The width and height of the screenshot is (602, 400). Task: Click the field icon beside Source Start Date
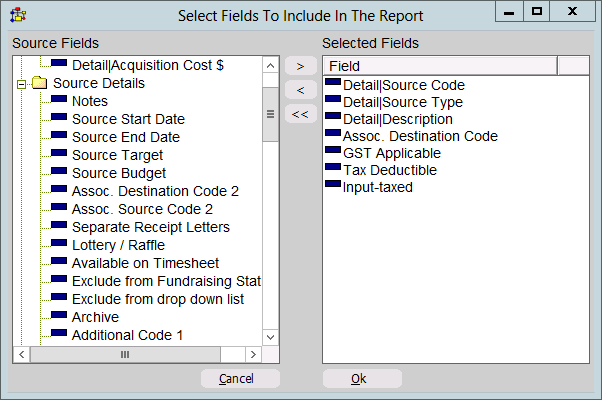pos(59,117)
